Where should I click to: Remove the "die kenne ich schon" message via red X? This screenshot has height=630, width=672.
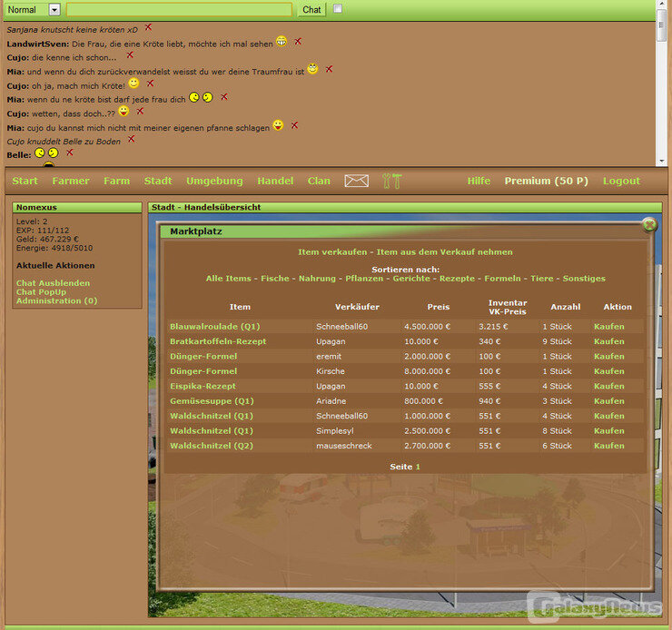point(130,55)
